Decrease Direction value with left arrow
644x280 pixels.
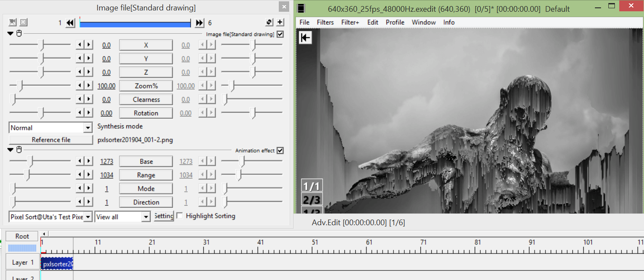click(80, 202)
